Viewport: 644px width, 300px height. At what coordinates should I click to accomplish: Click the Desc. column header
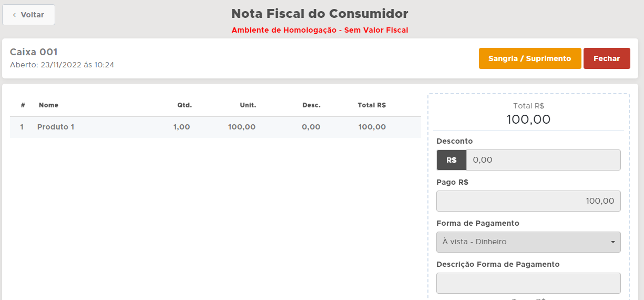point(311,105)
